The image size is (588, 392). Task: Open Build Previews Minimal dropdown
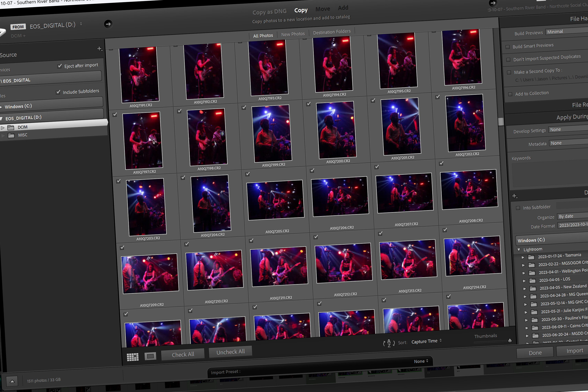click(567, 31)
